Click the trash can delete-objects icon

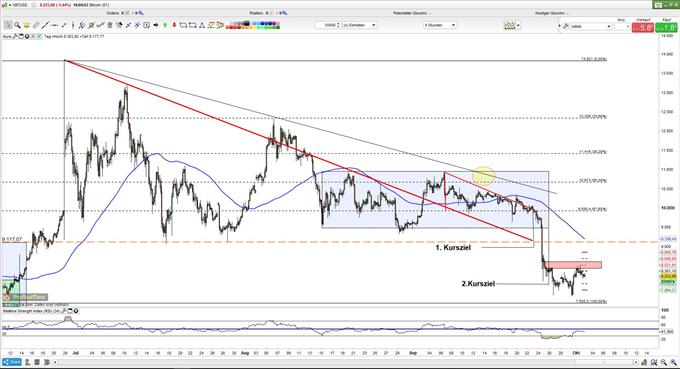coord(110,25)
